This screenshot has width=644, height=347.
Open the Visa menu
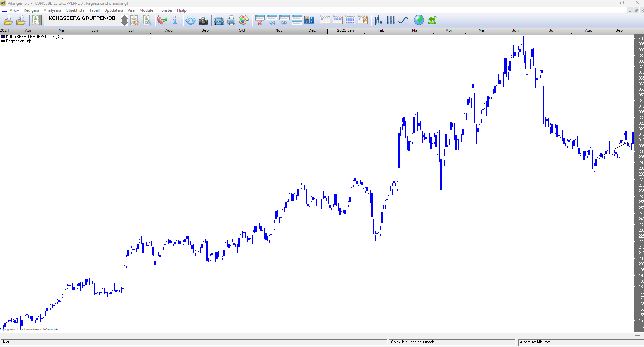pos(131,10)
